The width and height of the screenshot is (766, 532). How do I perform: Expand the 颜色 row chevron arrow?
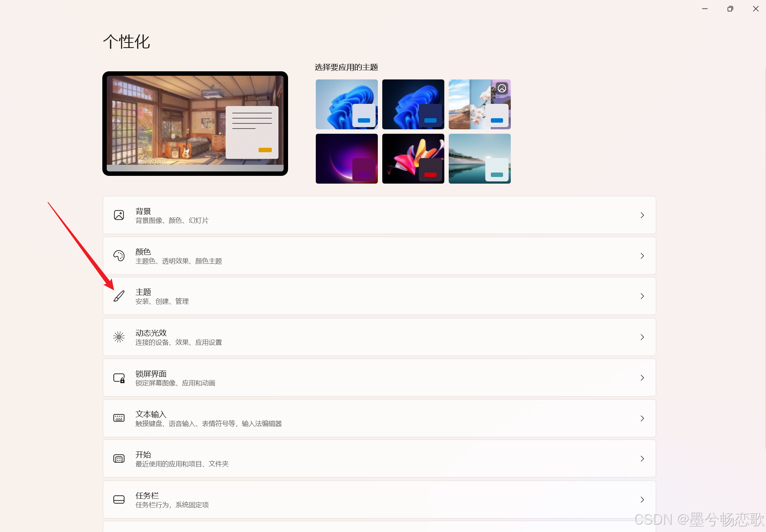pos(642,256)
